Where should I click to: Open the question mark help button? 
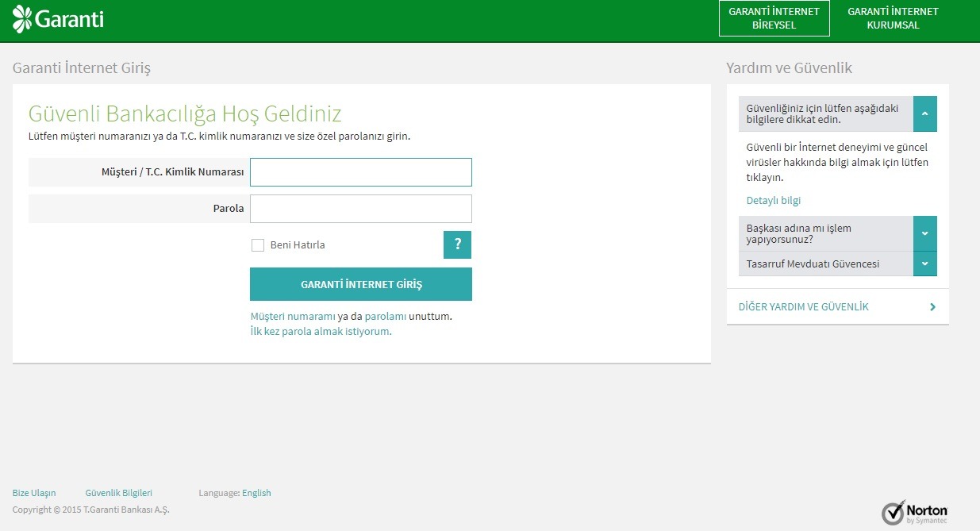(457, 244)
